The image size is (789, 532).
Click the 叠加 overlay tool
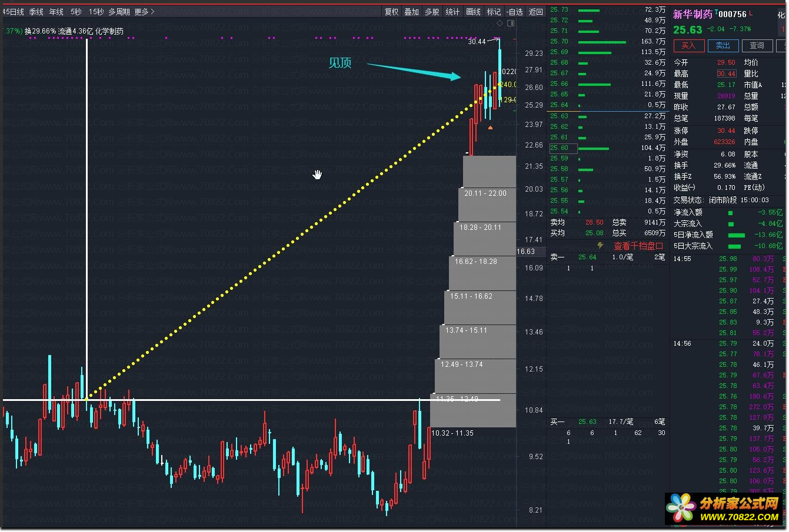click(412, 12)
